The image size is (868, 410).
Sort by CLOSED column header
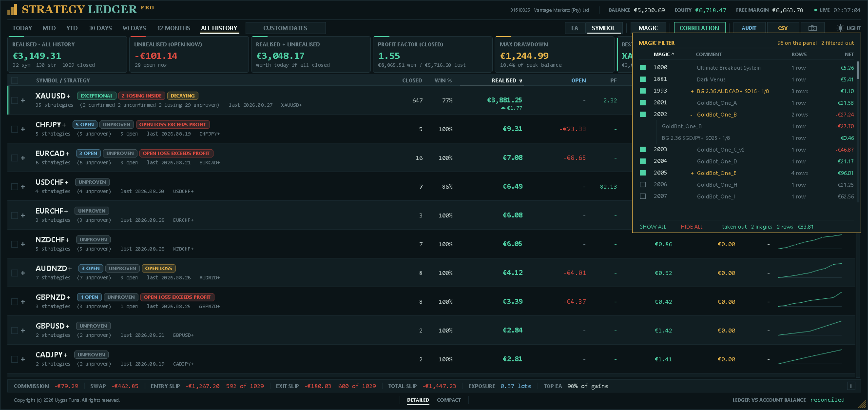pyautogui.click(x=412, y=80)
